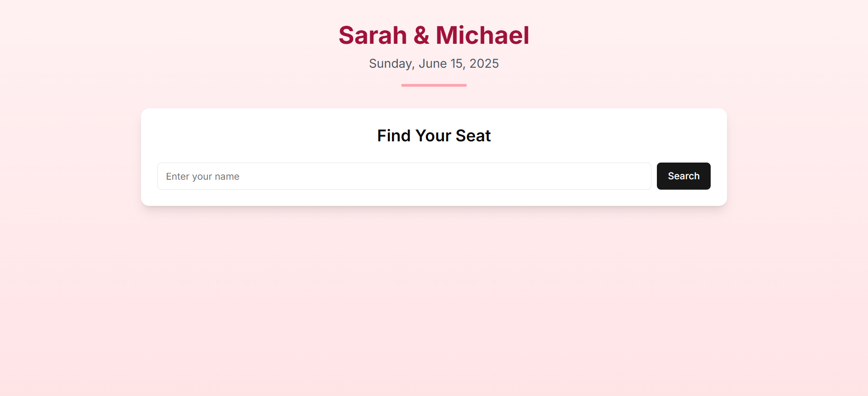
Task: Click the "Sarah & Michael" title
Action: (434, 35)
